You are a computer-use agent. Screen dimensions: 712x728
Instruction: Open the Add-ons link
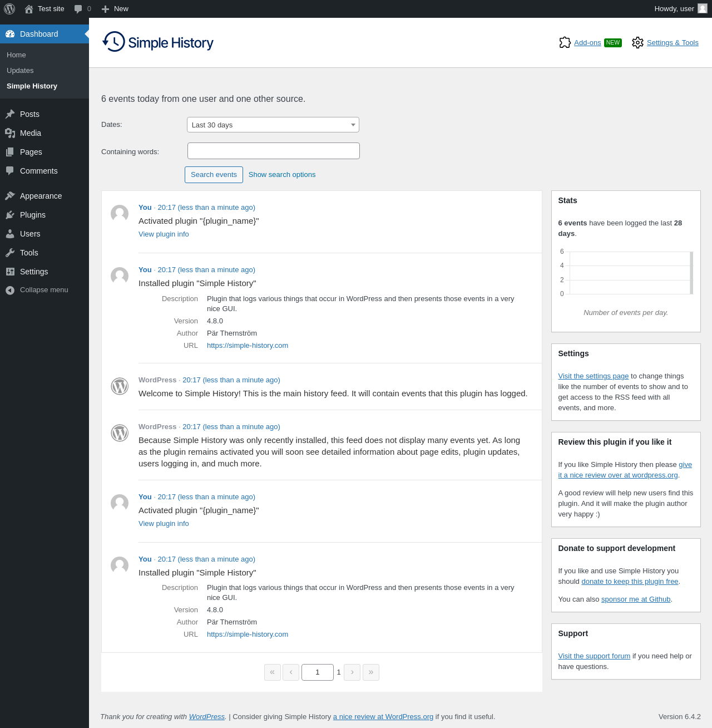(587, 43)
